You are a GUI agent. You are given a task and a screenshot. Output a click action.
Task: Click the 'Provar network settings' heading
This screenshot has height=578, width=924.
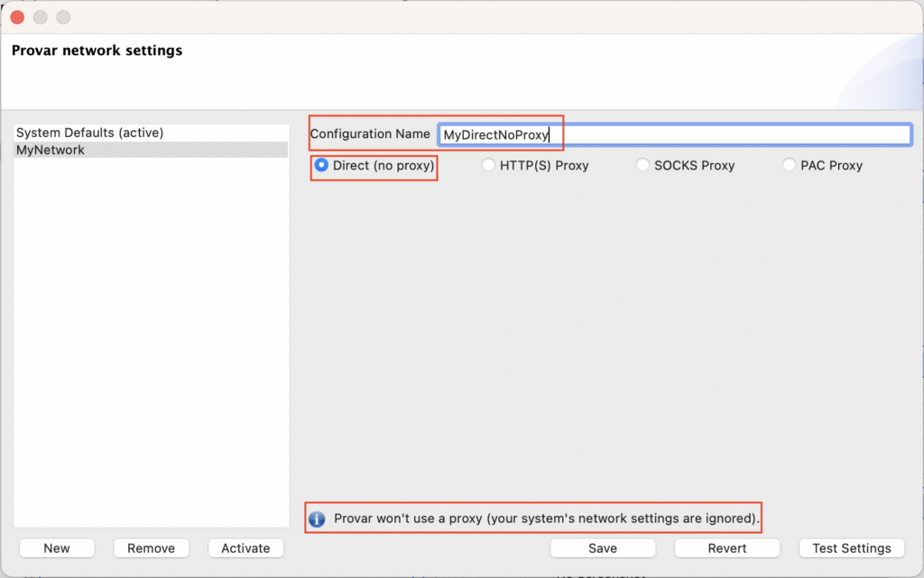coord(97,50)
